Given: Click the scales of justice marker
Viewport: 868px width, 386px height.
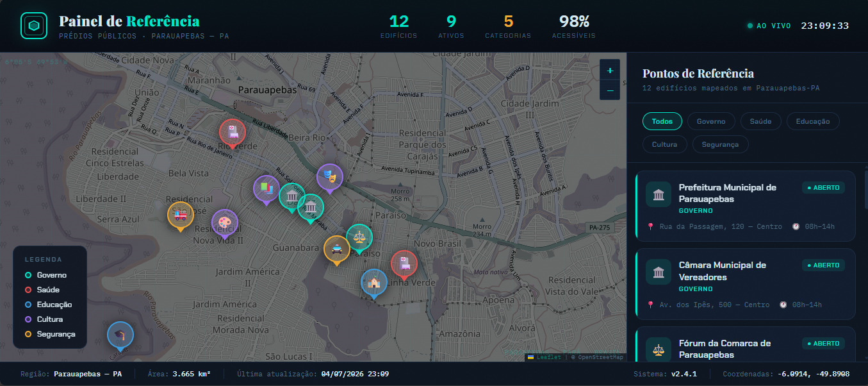Looking at the screenshot, I should 359,238.
